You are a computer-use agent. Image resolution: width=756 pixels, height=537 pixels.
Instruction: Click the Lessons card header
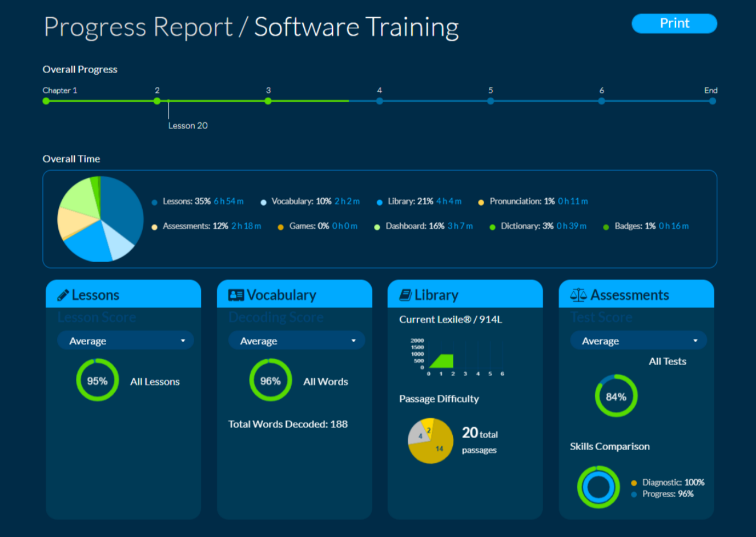click(x=123, y=294)
